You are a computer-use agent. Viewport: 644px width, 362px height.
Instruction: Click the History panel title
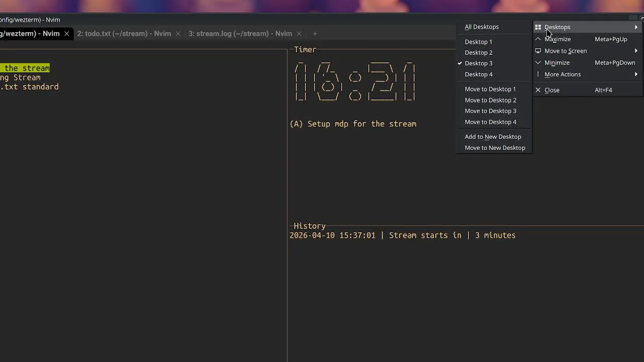pyautogui.click(x=309, y=226)
